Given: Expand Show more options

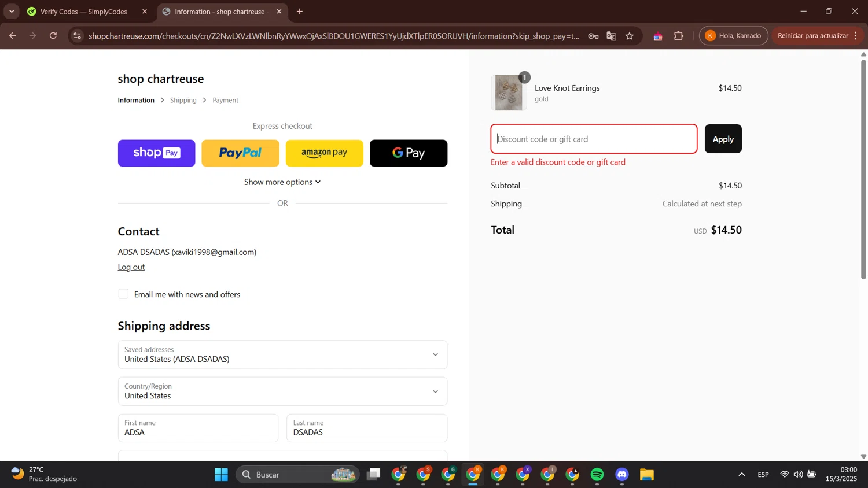Looking at the screenshot, I should [x=282, y=182].
